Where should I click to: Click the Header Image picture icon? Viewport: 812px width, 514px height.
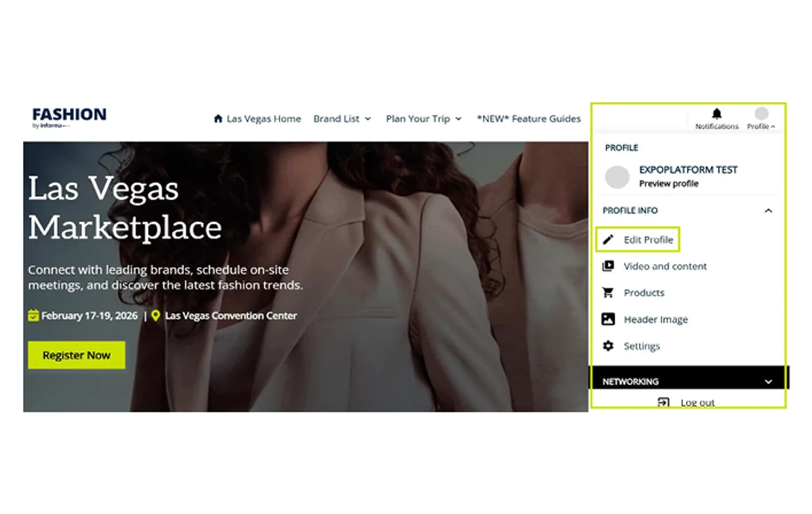608,319
